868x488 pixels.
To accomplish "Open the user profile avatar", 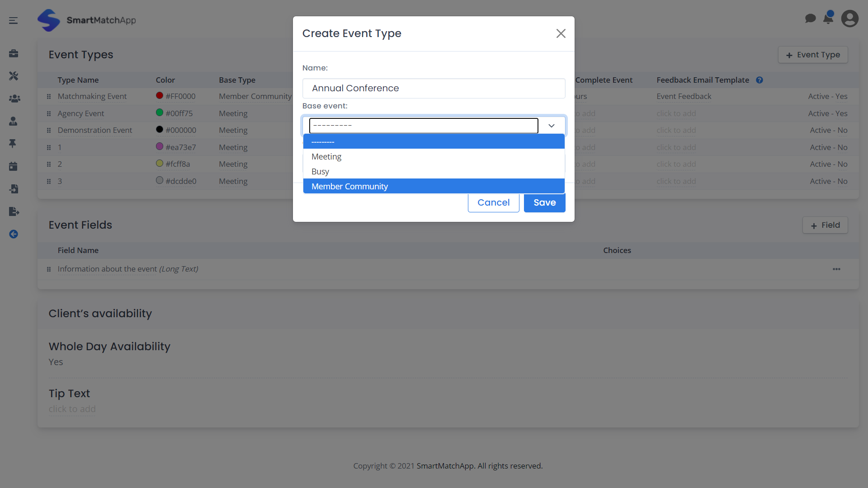I will 849,19.
